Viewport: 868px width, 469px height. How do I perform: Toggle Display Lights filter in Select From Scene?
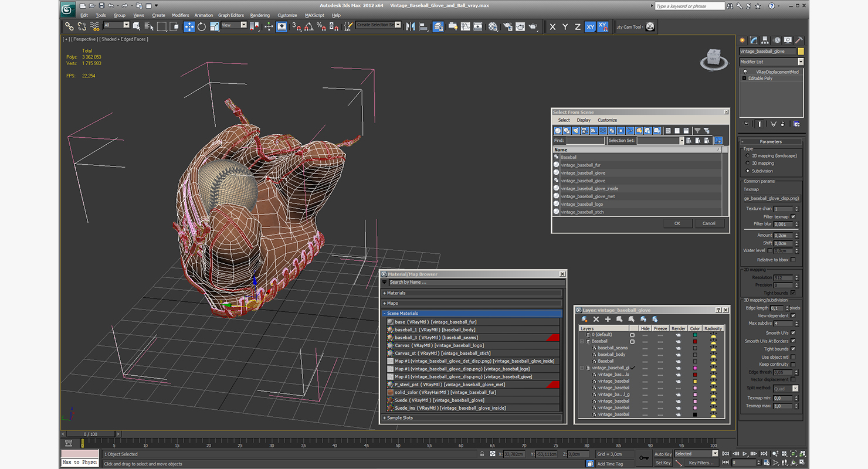pyautogui.click(x=576, y=131)
